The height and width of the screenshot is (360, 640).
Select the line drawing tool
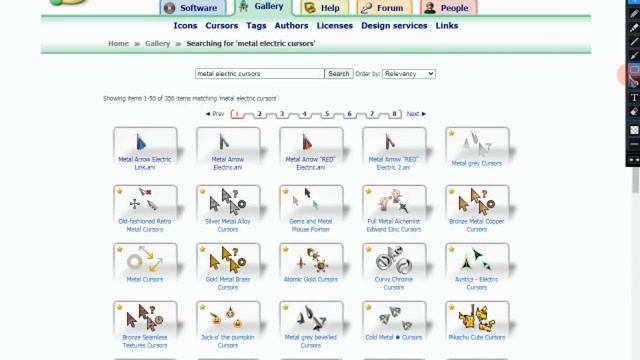[634, 42]
